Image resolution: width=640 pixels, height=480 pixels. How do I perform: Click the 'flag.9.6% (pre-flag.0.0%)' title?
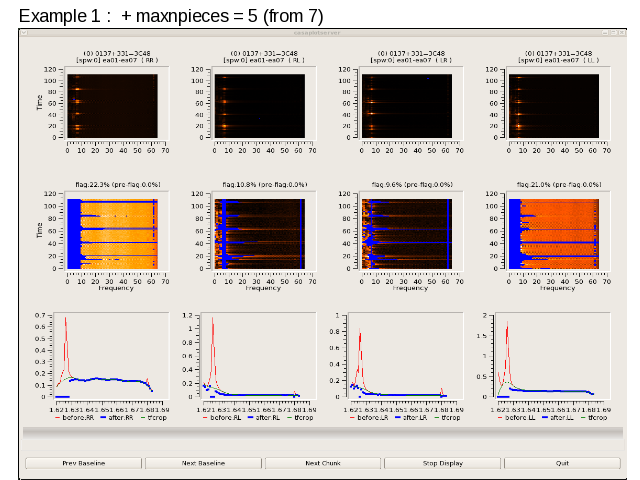pyautogui.click(x=412, y=185)
